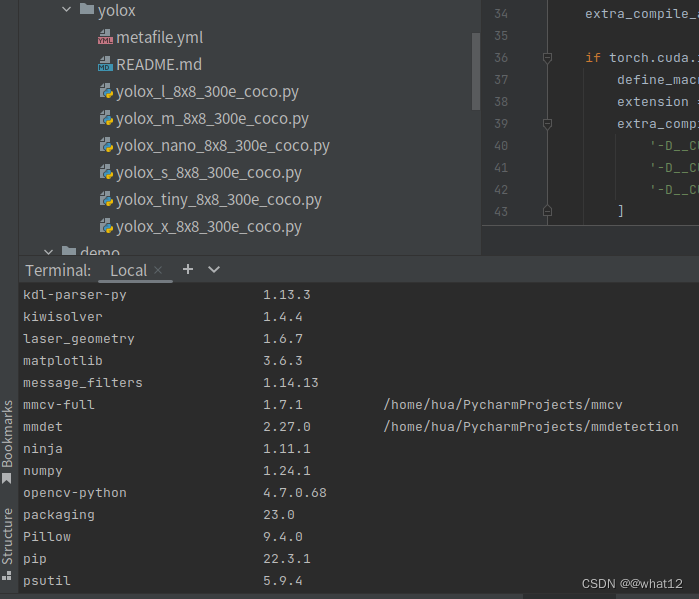
Task: Click the yolox_tiny_8x8_300e_coco.py Python icon
Action: 106,199
